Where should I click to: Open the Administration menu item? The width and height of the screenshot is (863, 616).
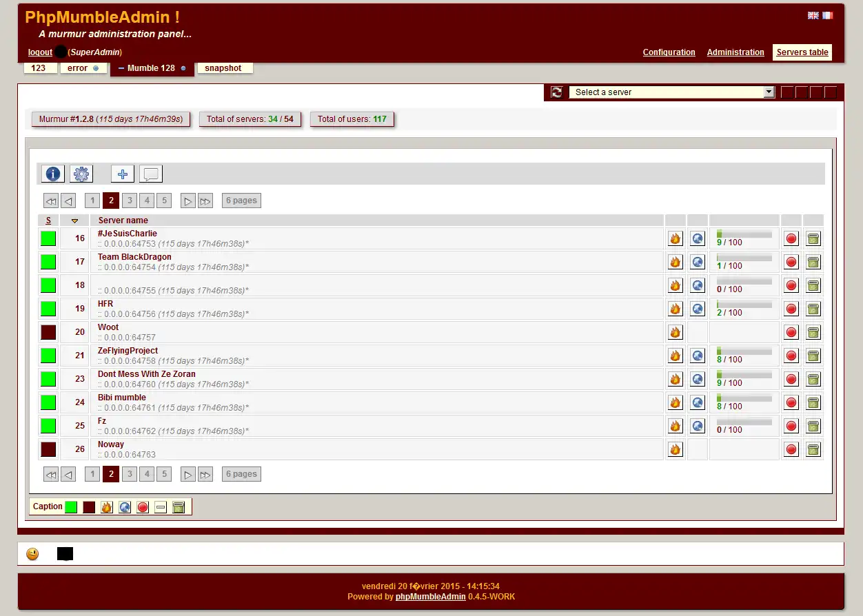coord(735,52)
